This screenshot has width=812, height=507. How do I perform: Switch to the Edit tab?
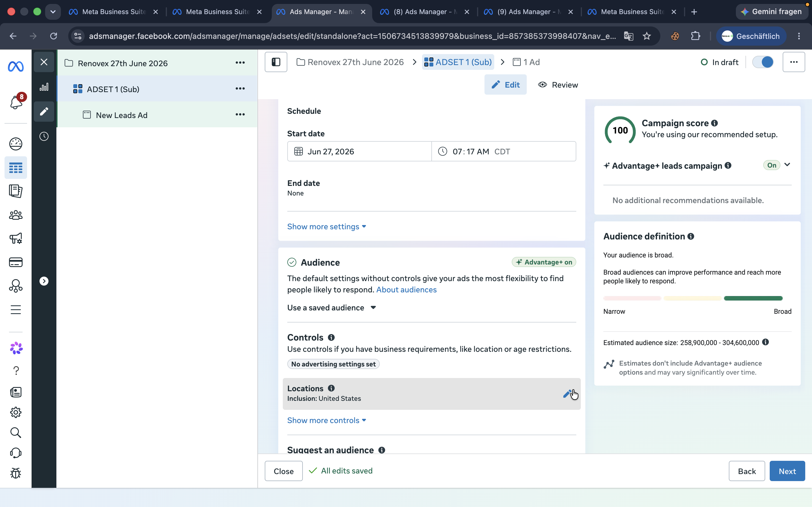coord(505,85)
